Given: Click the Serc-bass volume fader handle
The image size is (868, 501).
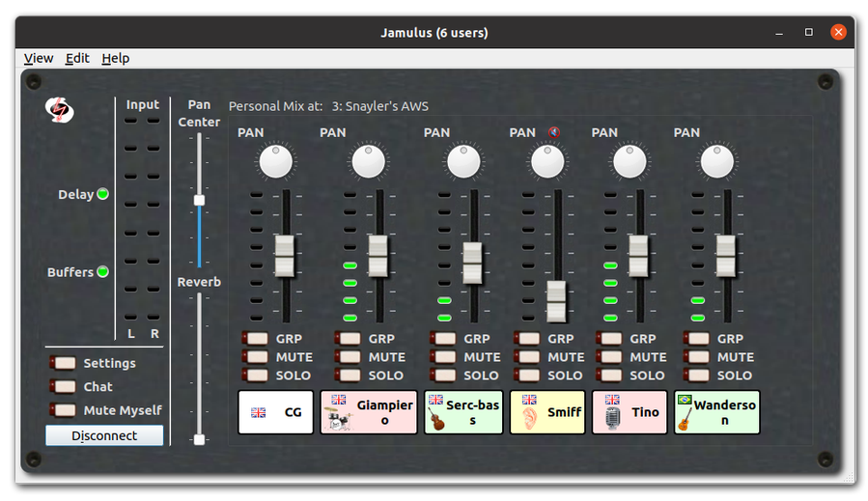Looking at the screenshot, I should 472,263.
